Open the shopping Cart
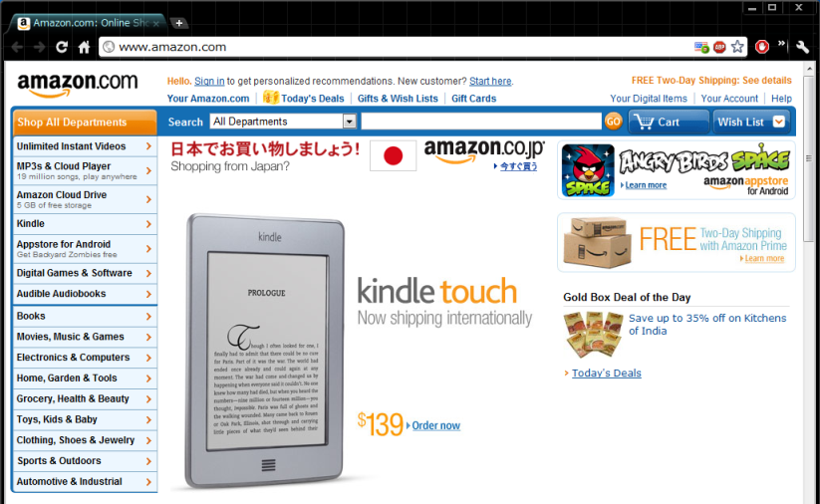Image resolution: width=820 pixels, height=504 pixels. tap(669, 122)
